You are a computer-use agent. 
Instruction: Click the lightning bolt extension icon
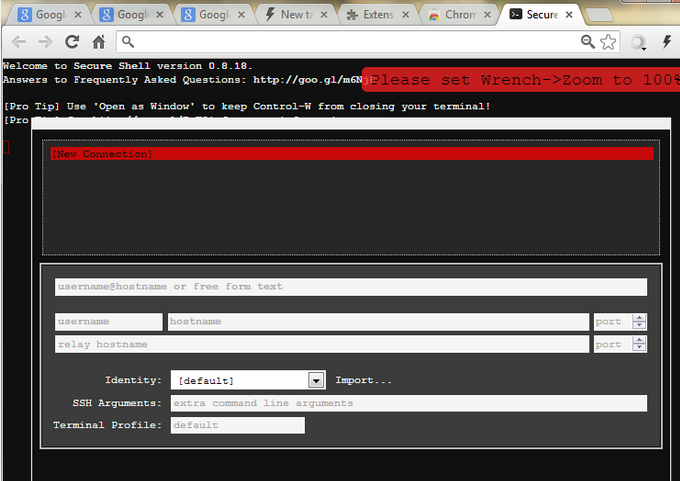[667, 42]
